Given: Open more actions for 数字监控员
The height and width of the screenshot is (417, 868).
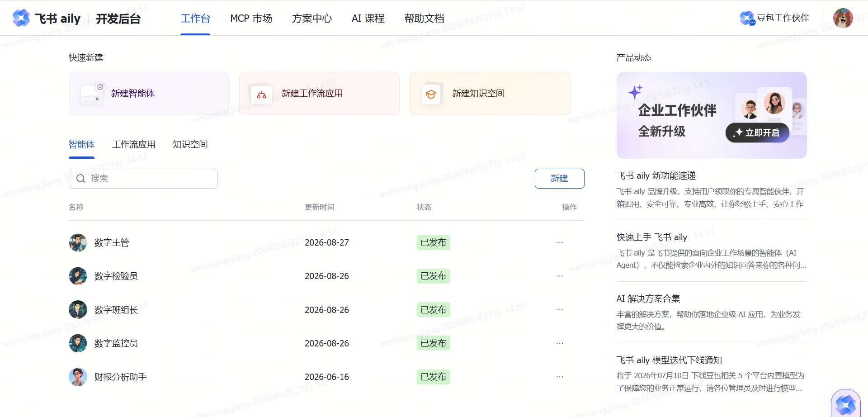Looking at the screenshot, I should pos(560,343).
